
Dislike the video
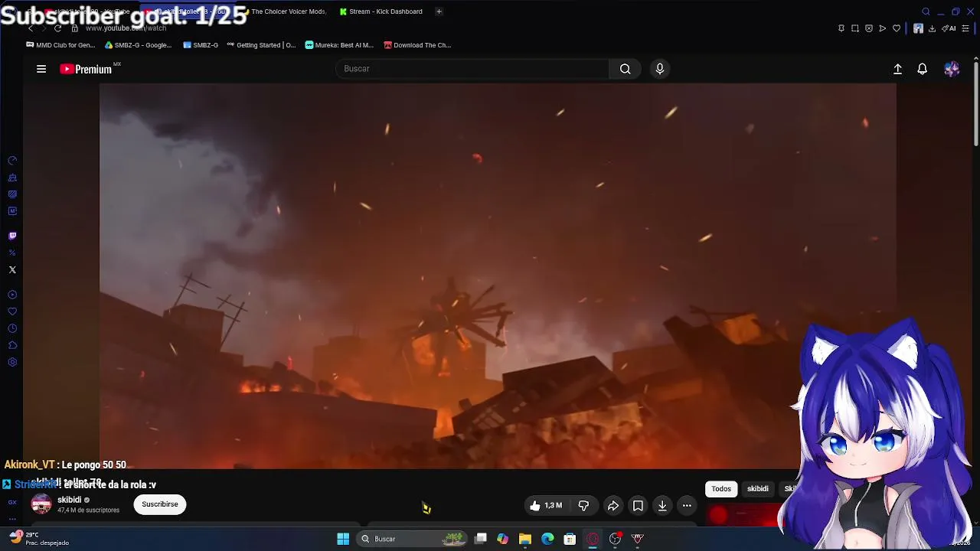pyautogui.click(x=583, y=505)
